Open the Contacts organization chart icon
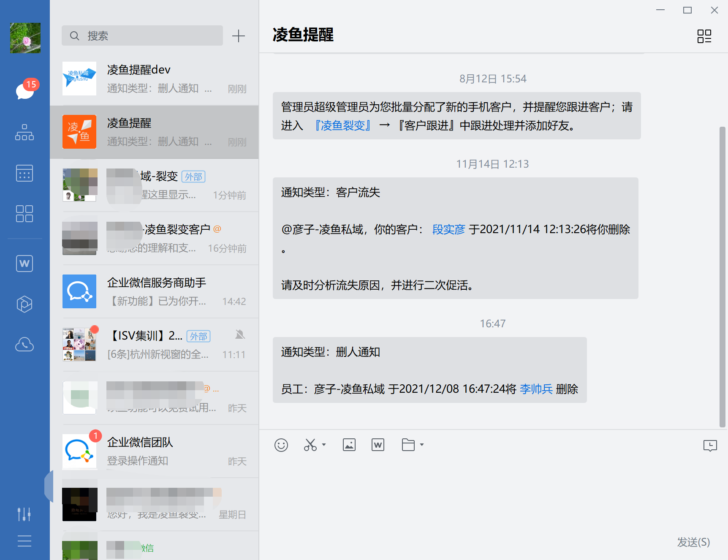 pos(24,133)
